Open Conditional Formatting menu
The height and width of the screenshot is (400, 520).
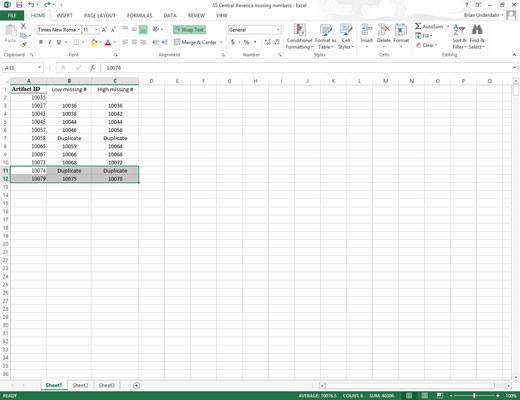tap(299, 36)
